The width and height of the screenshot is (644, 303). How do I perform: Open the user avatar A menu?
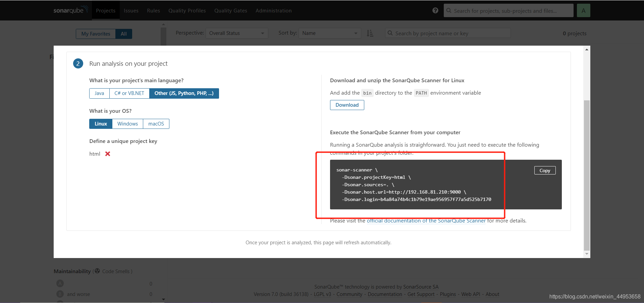pos(584,10)
